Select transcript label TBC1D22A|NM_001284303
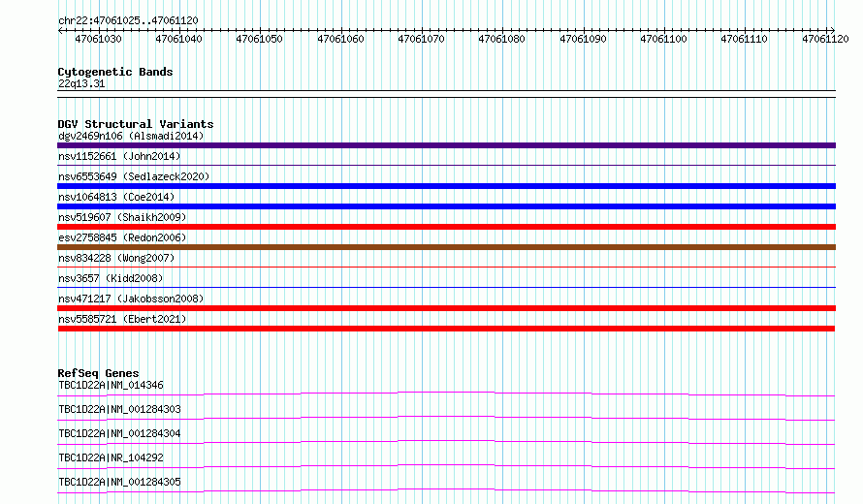863x504 pixels. (x=119, y=409)
